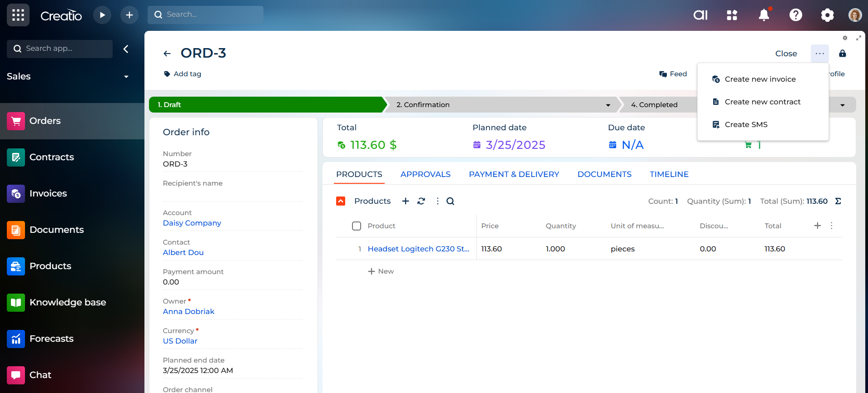Click the Search app field in sidebar
Image resolution: width=868 pixels, height=393 pixels.
coord(60,49)
